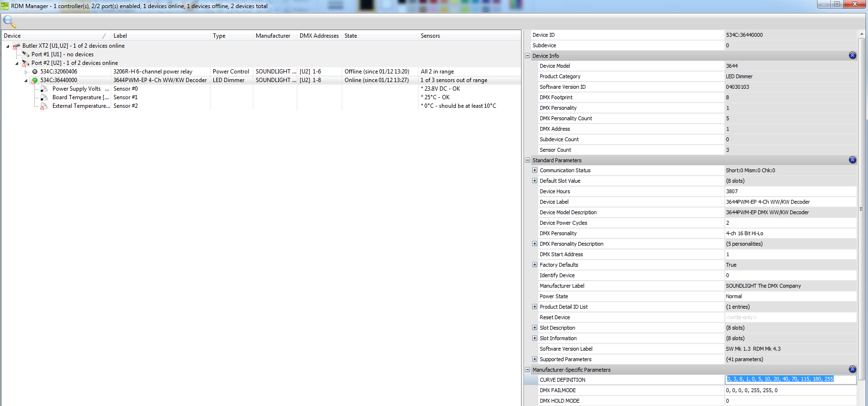This screenshot has width=868, height=406.
Task: Sort by the State column header
Action: click(x=351, y=36)
